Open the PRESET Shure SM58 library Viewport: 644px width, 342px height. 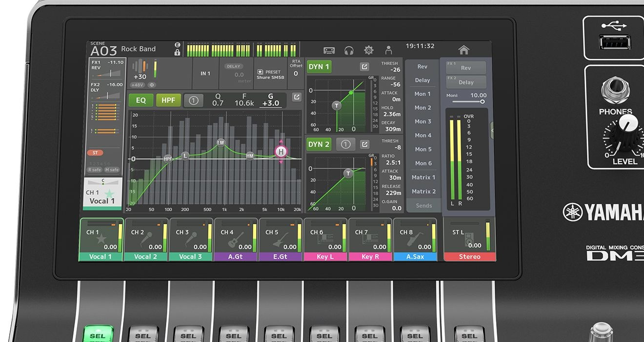[271, 74]
